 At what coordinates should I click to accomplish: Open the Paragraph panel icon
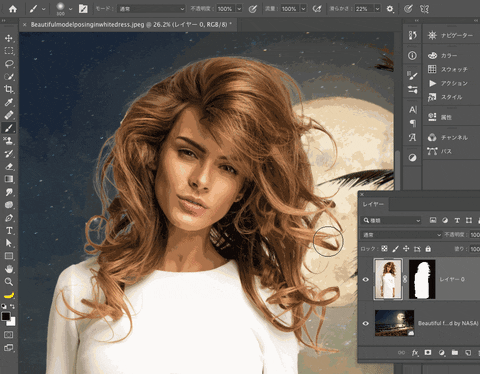click(413, 124)
